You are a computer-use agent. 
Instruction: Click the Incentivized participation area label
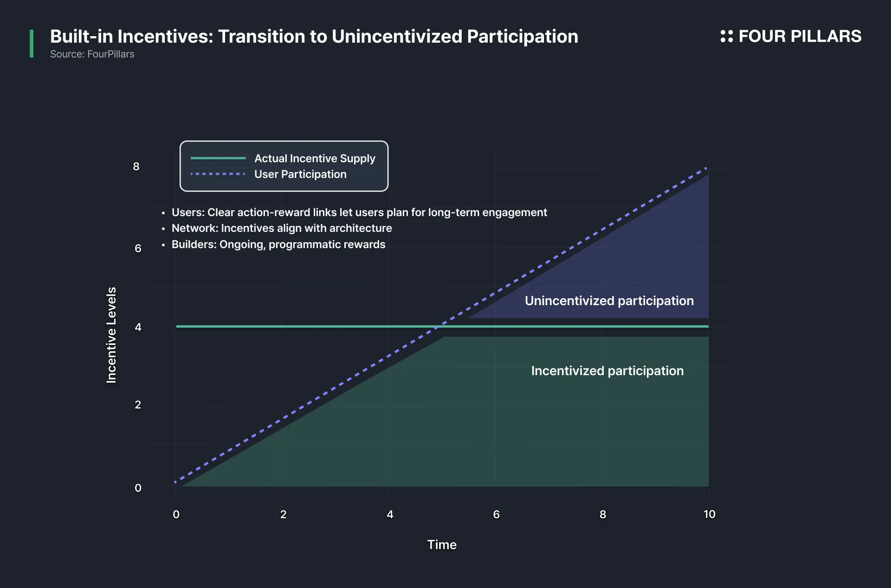click(607, 371)
